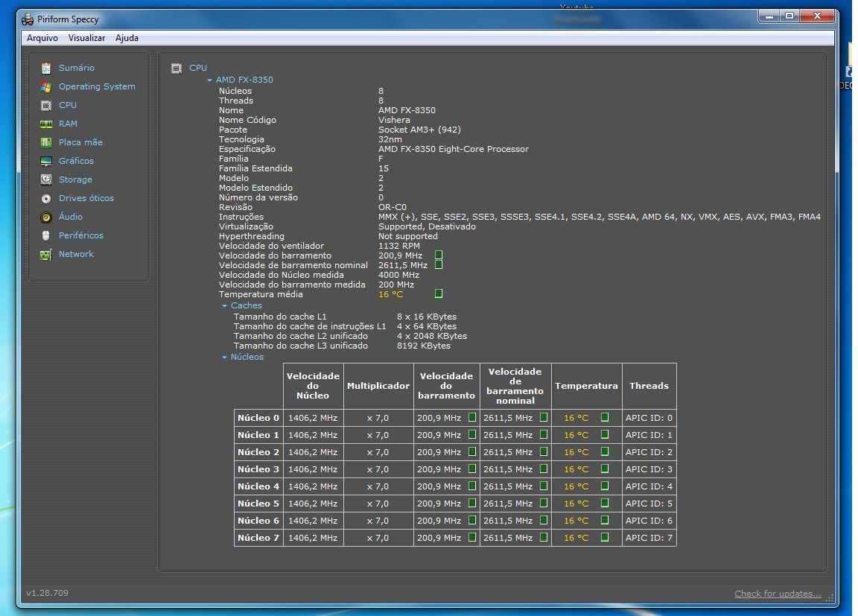Open the Gráficos monitor icon
This screenshot has width=858, height=616.
pos(46,161)
